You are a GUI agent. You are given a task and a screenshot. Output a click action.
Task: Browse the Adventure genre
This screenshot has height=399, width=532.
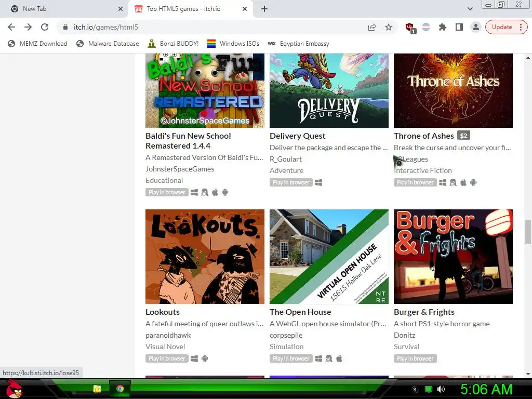287,170
